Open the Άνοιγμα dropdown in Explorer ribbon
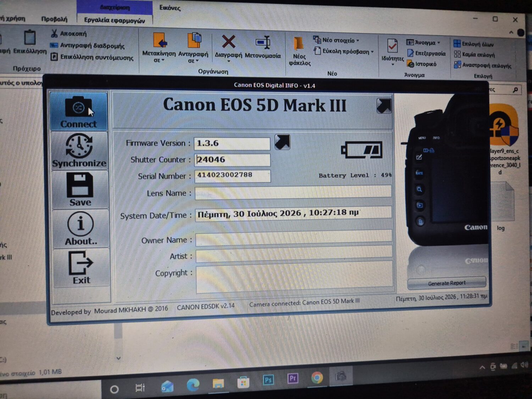 pos(423,43)
